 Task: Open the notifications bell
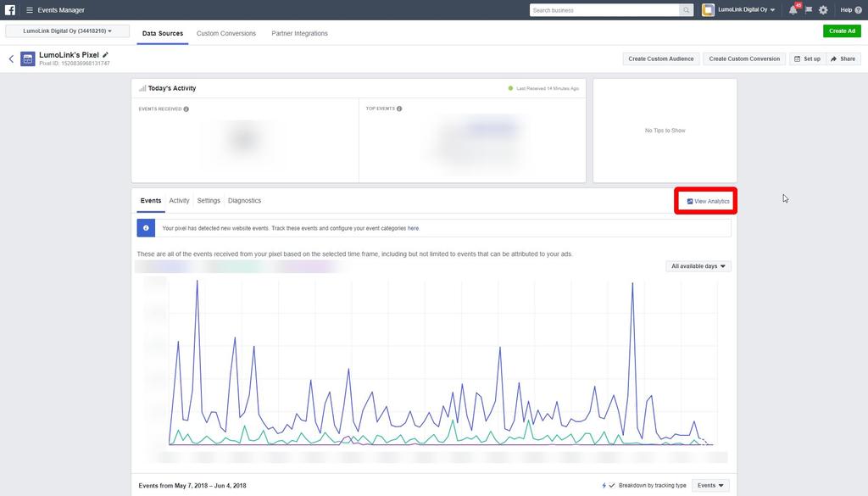pyautogui.click(x=793, y=10)
